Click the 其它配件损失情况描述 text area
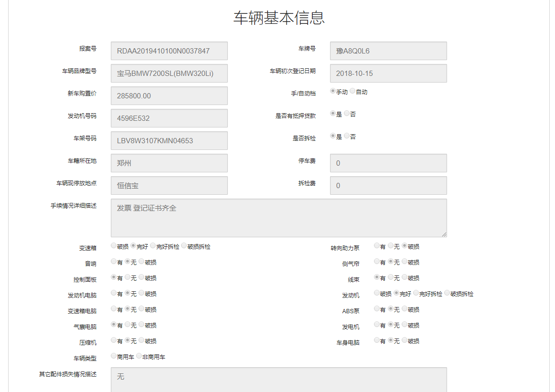The height and width of the screenshot is (392, 555). click(278, 380)
